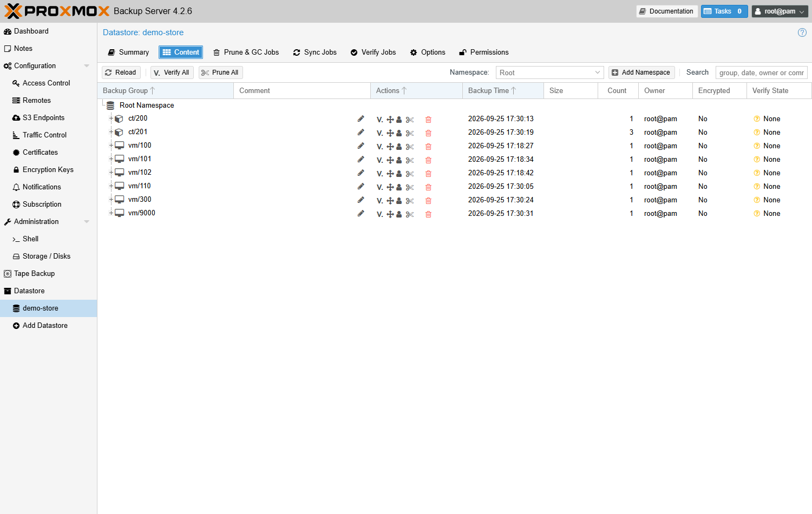Delete the vm/110 group via trash icon
Screen dimensions: 812x514
tap(428, 187)
